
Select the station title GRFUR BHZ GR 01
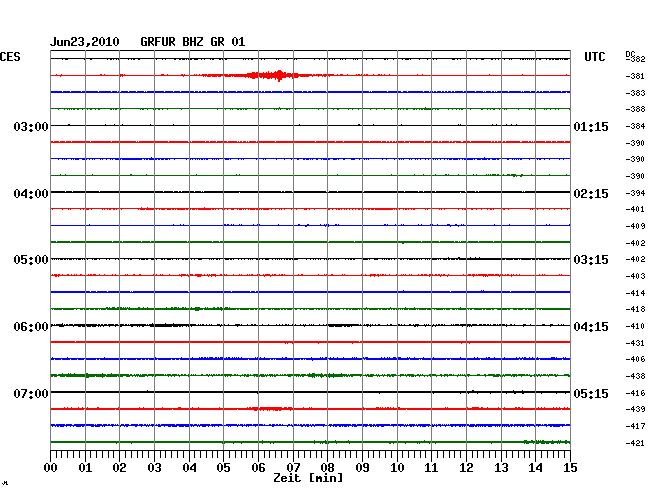(193, 42)
